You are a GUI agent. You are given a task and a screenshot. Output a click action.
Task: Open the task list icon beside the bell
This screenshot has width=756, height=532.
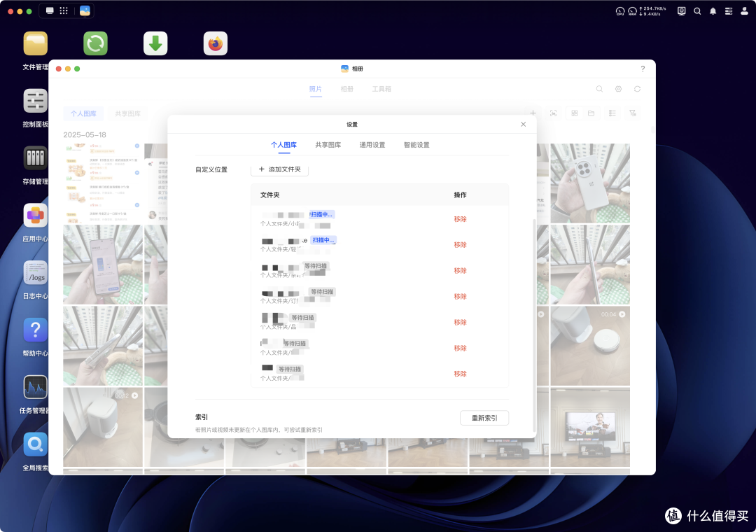729,11
